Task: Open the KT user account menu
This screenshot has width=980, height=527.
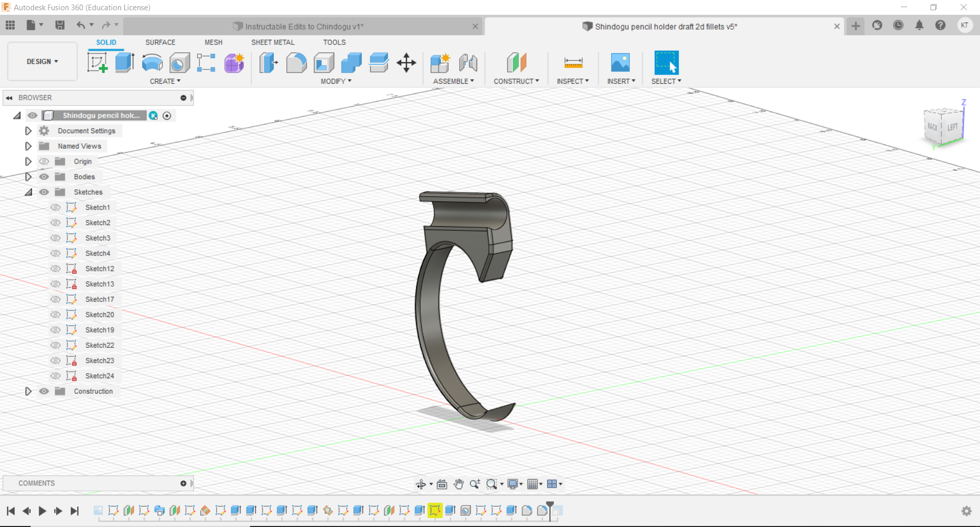Action: [x=964, y=26]
